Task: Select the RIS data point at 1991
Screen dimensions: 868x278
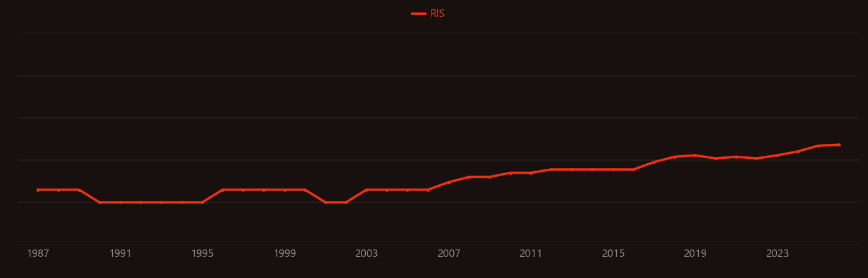Action: click(x=120, y=202)
